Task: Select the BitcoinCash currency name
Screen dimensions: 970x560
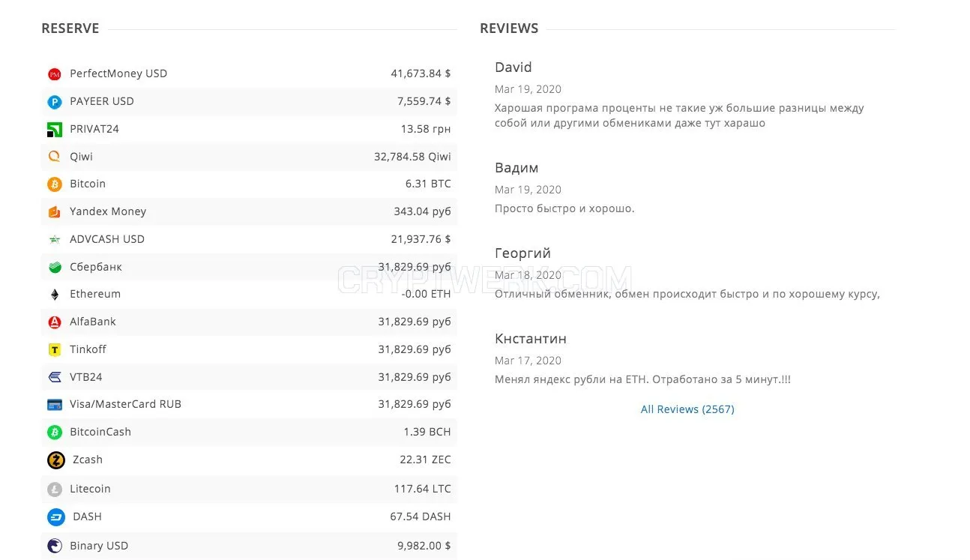Action: (x=100, y=432)
